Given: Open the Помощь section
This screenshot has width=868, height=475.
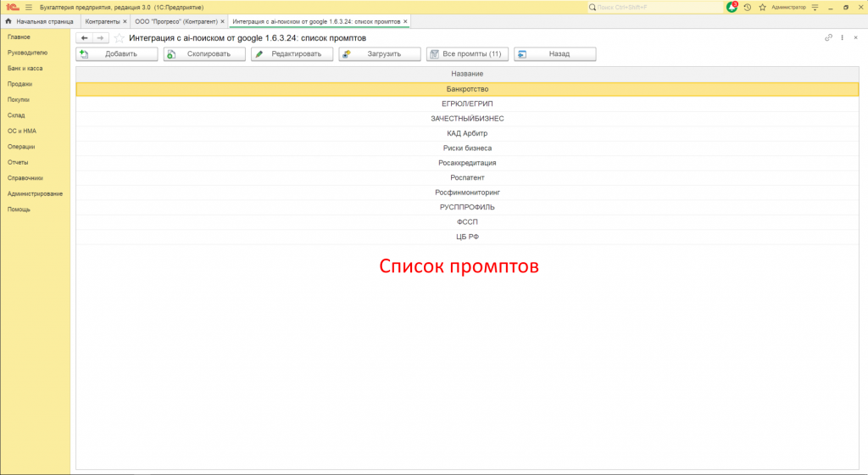Looking at the screenshot, I should coord(19,210).
